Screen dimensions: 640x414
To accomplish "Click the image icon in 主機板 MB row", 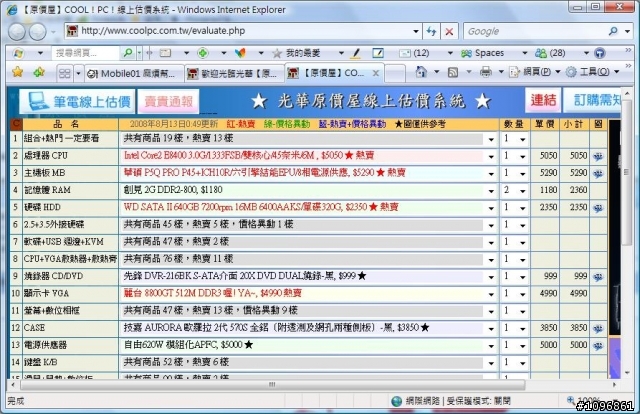I will coord(598,174).
